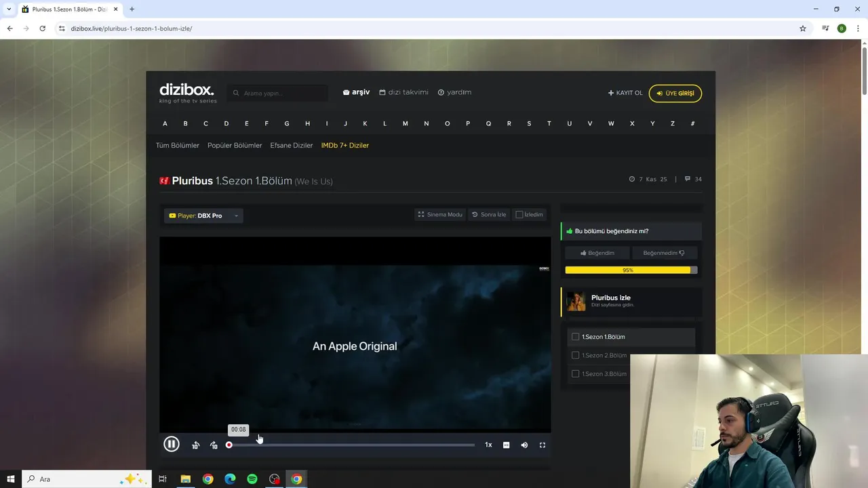The image size is (868, 488).
Task: Open the Pluribus izle series page
Action: tap(611, 298)
